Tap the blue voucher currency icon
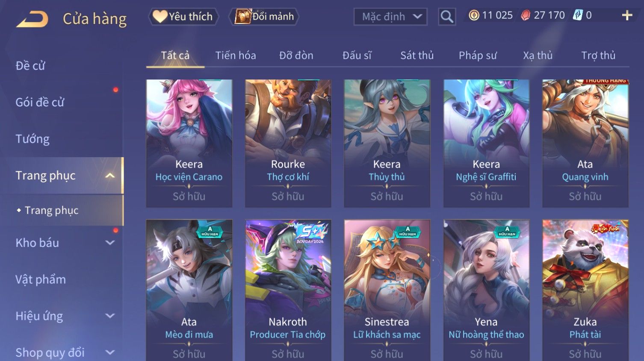The height and width of the screenshot is (361, 644). (x=578, y=15)
